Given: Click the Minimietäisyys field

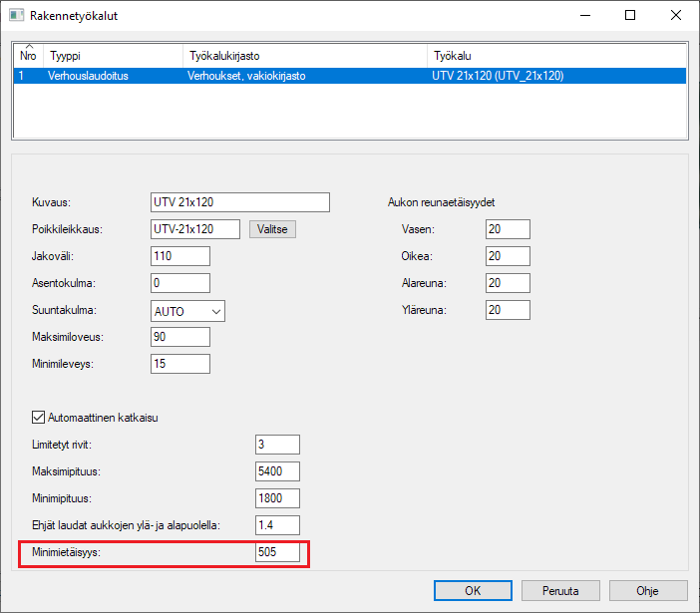Looking at the screenshot, I should pos(277,552).
